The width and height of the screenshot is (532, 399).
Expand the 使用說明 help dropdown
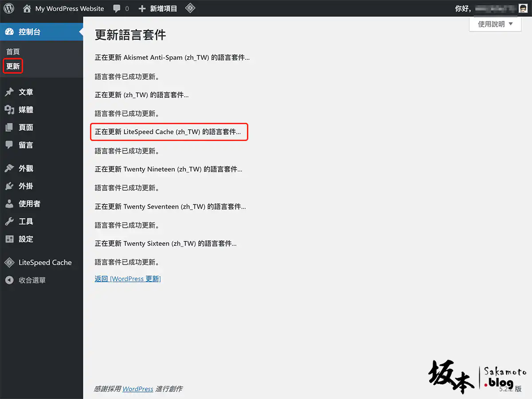click(495, 24)
